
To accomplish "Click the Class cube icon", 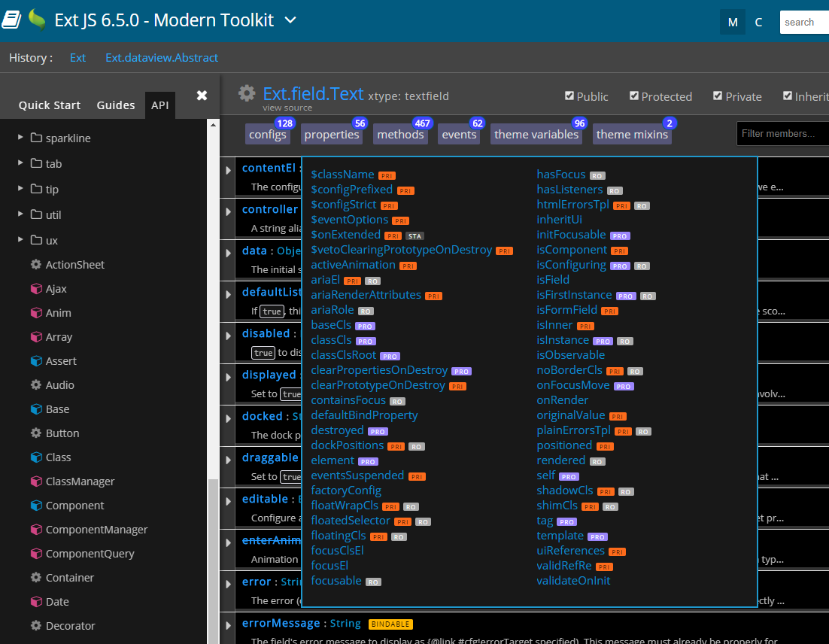I will pyautogui.click(x=36, y=457).
